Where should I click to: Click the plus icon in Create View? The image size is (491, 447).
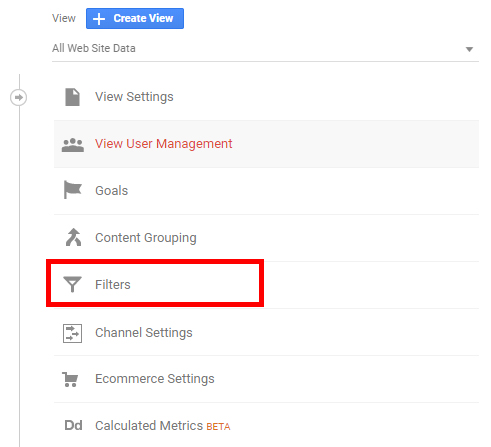pyautogui.click(x=99, y=19)
